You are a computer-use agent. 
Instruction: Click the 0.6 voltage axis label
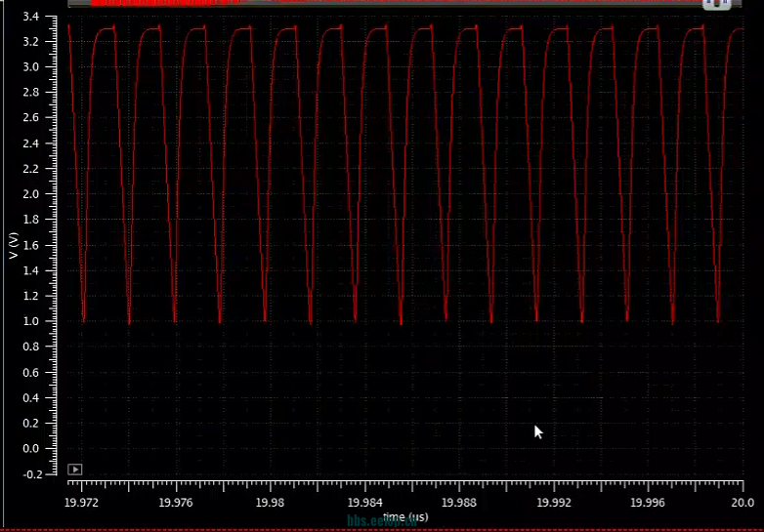30,372
